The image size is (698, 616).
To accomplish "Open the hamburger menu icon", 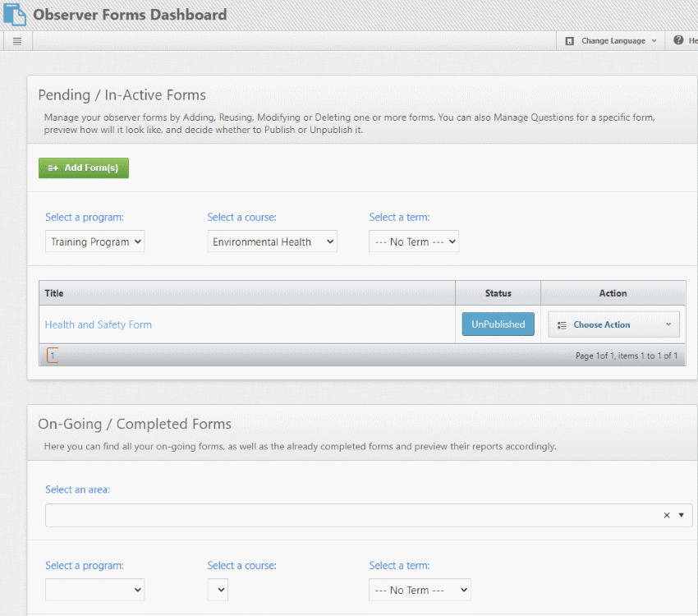I will pyautogui.click(x=17, y=41).
